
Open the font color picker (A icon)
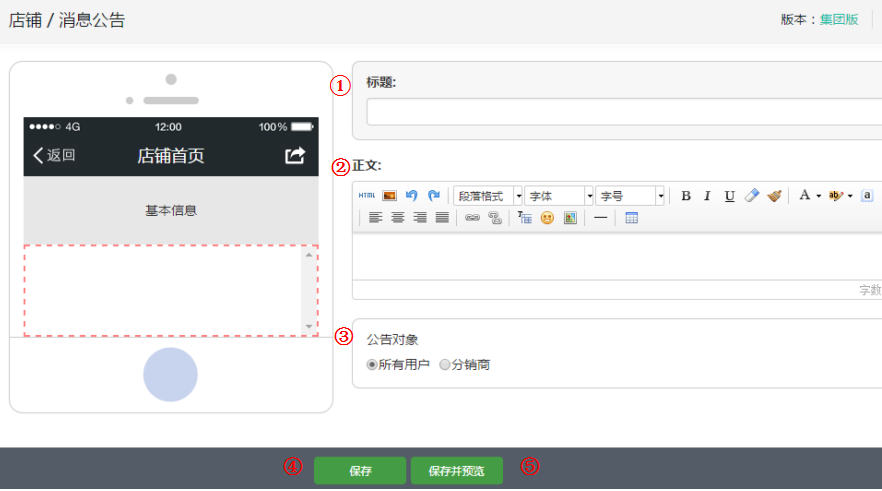click(805, 196)
